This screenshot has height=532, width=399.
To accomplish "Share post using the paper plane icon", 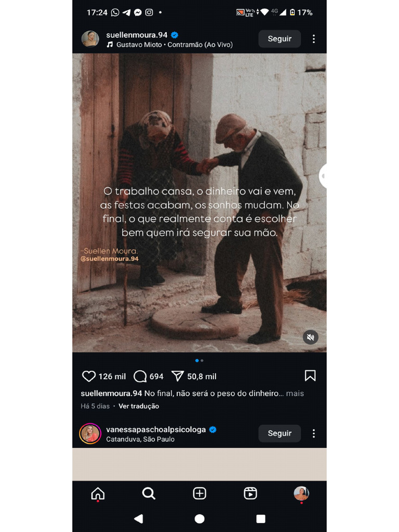I will click(x=178, y=376).
